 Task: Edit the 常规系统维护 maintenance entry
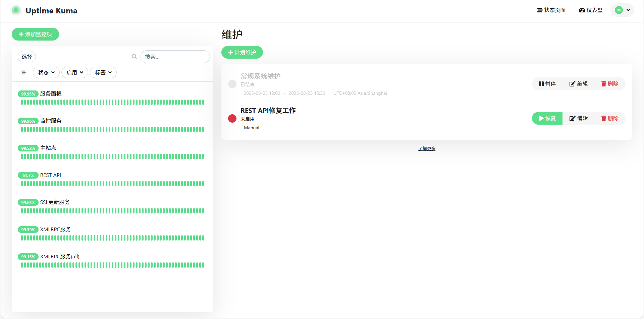coord(579,84)
